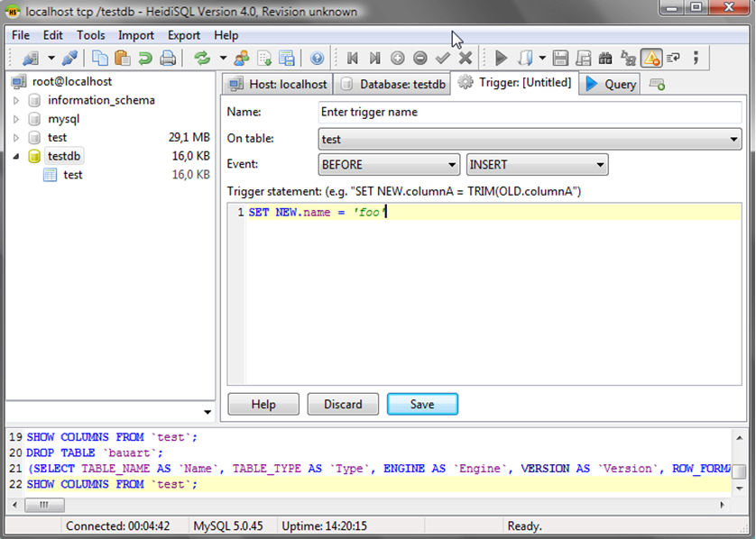
Task: Click the green Refresh icon
Action: pos(202,59)
